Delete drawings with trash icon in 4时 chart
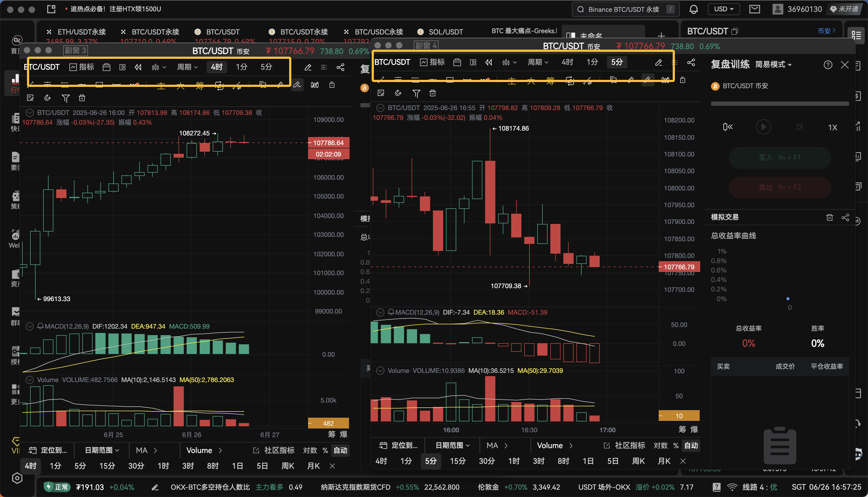 (x=82, y=98)
